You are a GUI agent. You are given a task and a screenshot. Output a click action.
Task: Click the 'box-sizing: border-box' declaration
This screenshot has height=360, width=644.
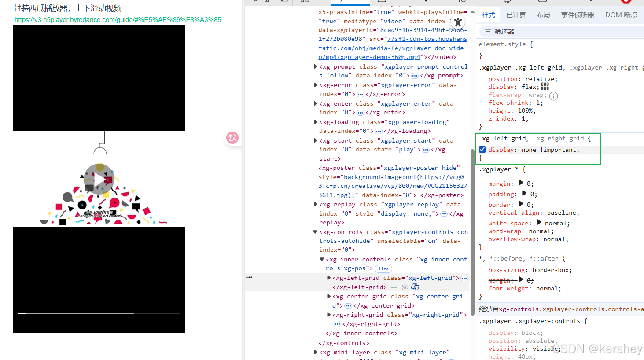click(x=530, y=270)
